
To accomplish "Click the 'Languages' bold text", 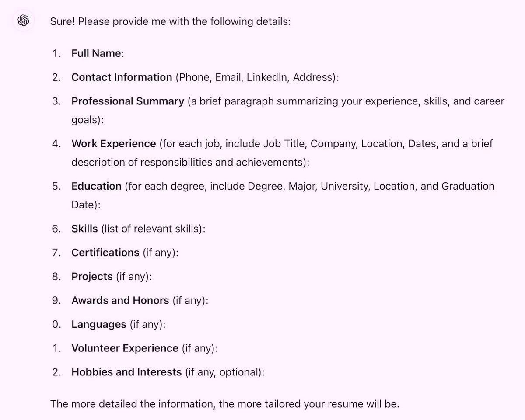I will 99,325.
